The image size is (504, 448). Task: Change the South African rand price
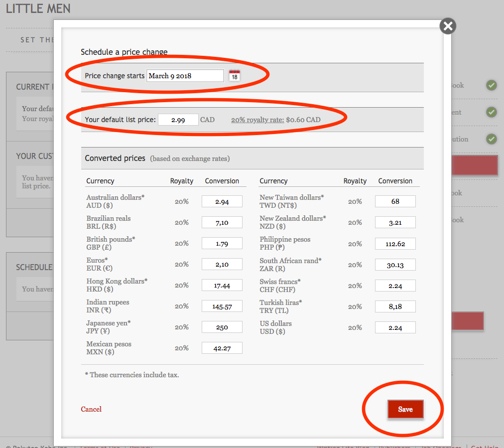coord(395,265)
